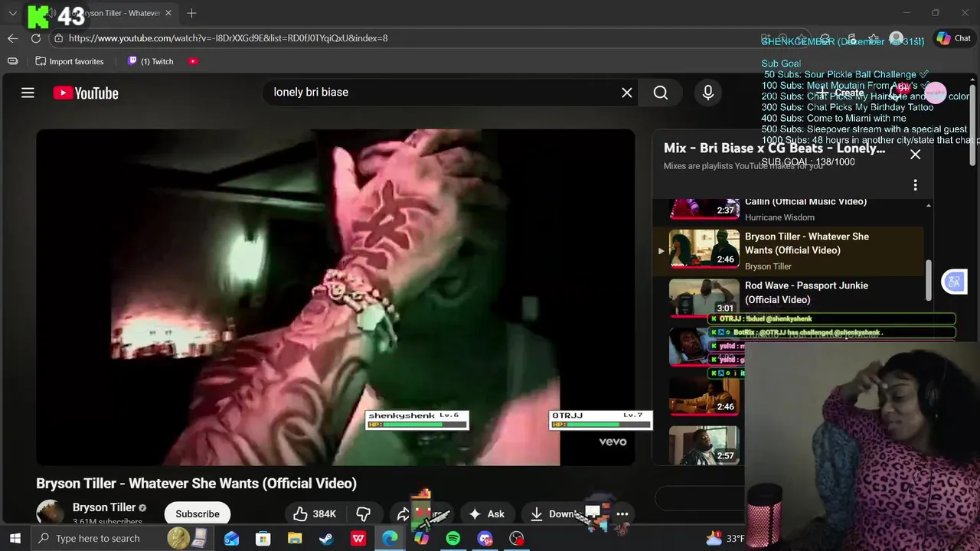This screenshot has height=551, width=980.
Task: Reload the current page
Action: click(36, 38)
